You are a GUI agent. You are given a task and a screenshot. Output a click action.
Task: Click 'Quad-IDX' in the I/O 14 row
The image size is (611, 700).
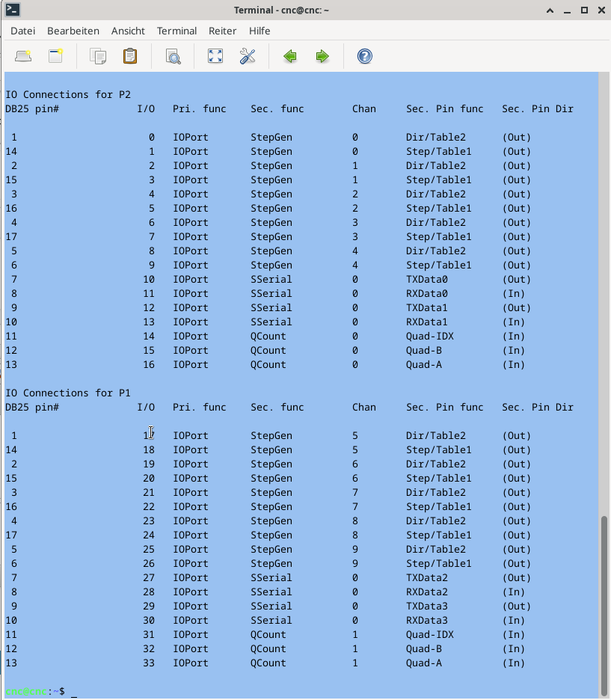(430, 336)
